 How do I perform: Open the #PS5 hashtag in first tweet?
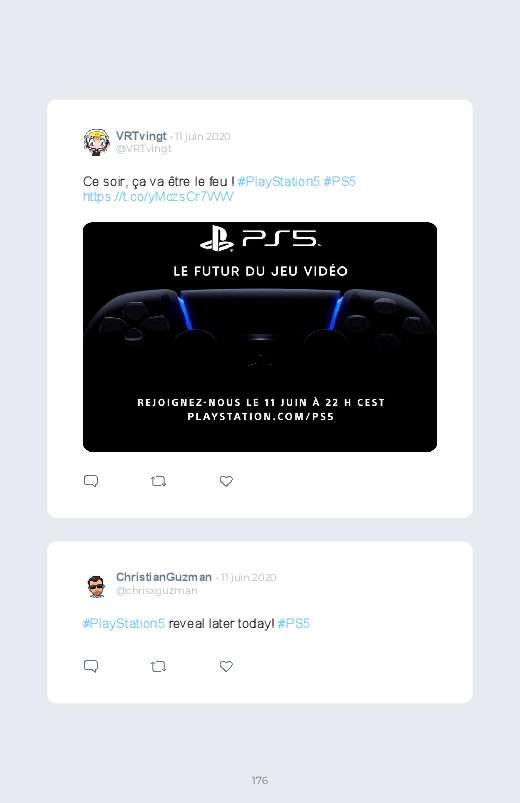pos(339,181)
